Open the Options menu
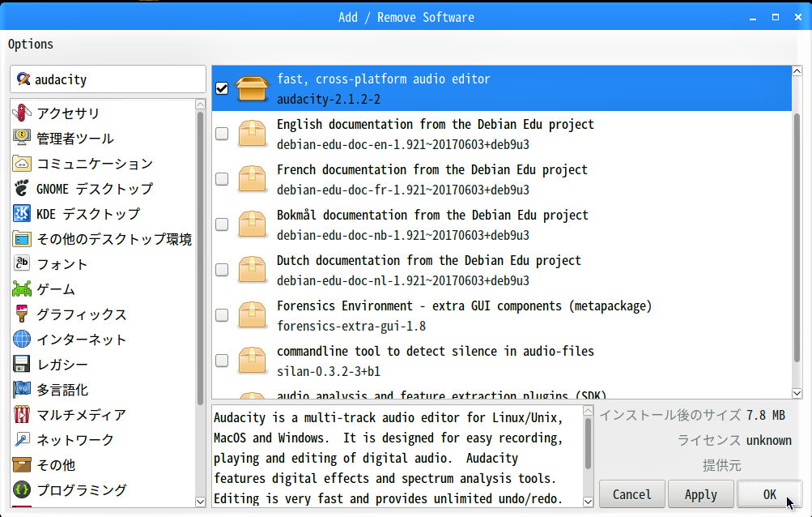 click(31, 44)
